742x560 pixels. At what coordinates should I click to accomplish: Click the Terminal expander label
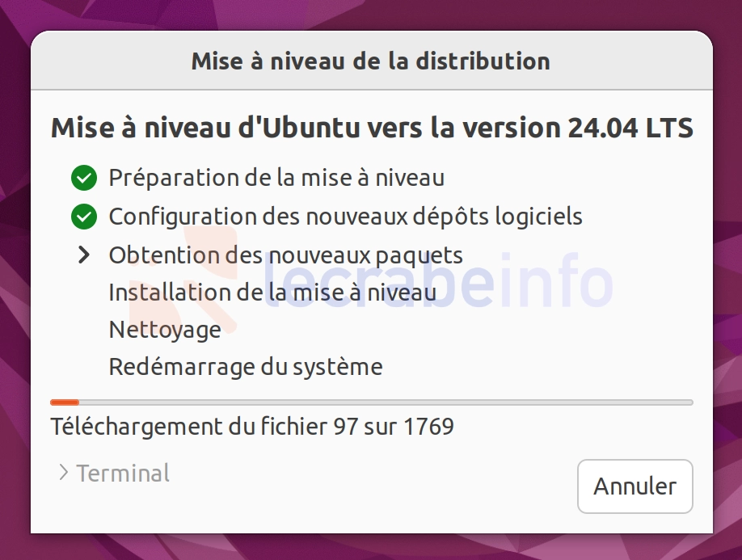123,473
